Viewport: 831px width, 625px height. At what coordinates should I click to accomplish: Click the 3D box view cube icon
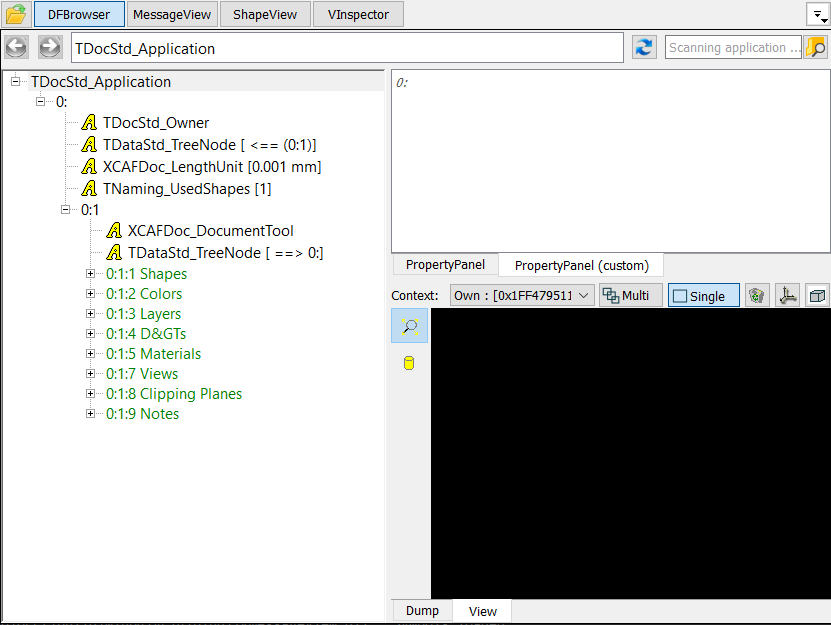[817, 296]
